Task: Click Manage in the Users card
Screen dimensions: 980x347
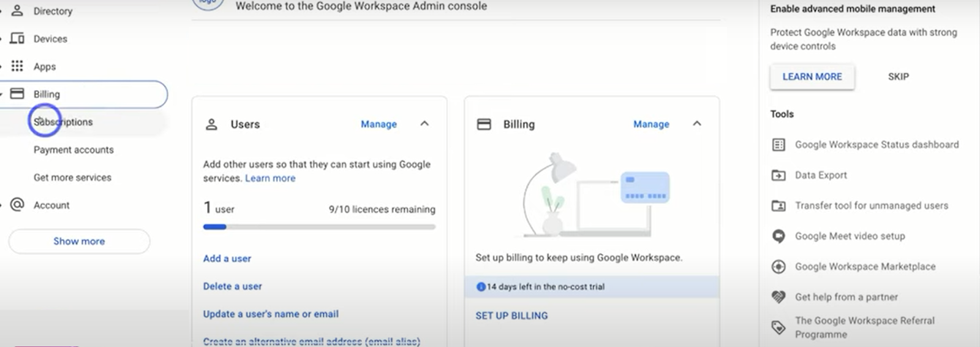Action: tap(379, 124)
